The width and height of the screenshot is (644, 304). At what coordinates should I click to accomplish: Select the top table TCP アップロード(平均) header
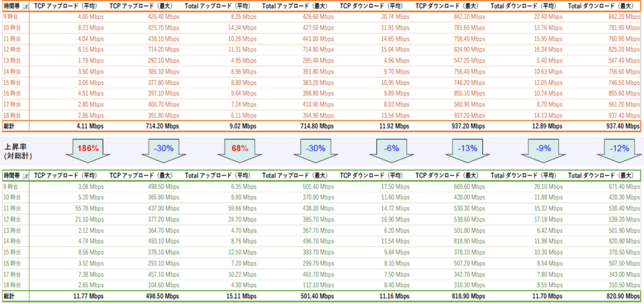click(69, 6)
